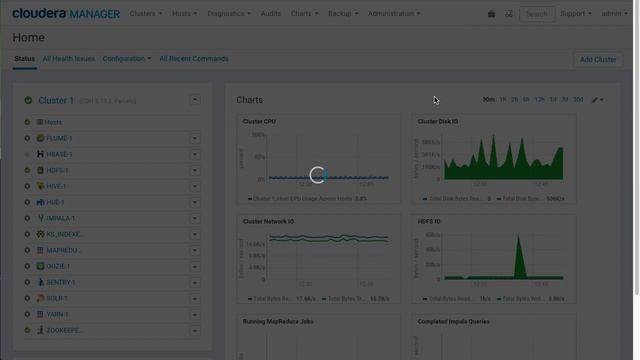Screen dimensions: 640x360
Task: Open the Configuration tab dropdown
Action: (127, 59)
